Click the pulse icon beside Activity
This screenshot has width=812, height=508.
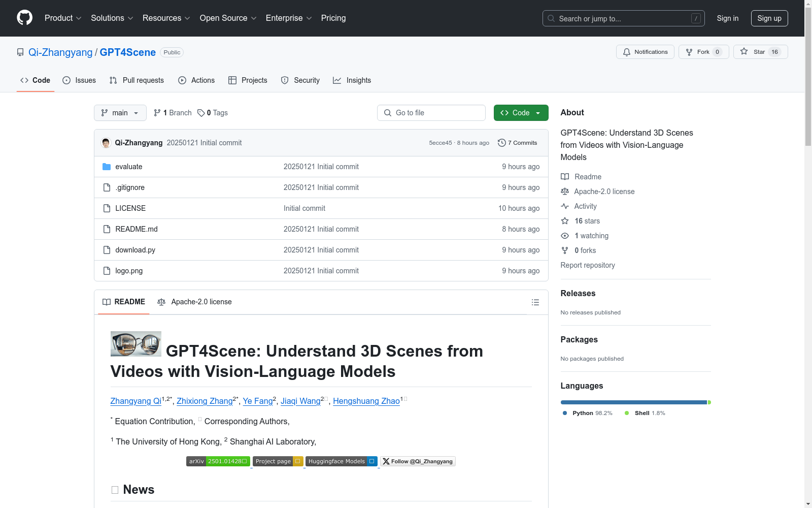click(x=565, y=206)
